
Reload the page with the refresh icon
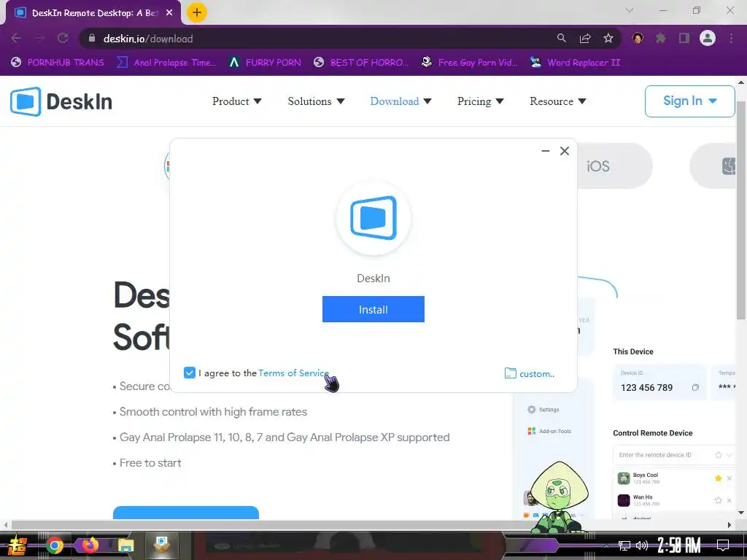[63, 38]
